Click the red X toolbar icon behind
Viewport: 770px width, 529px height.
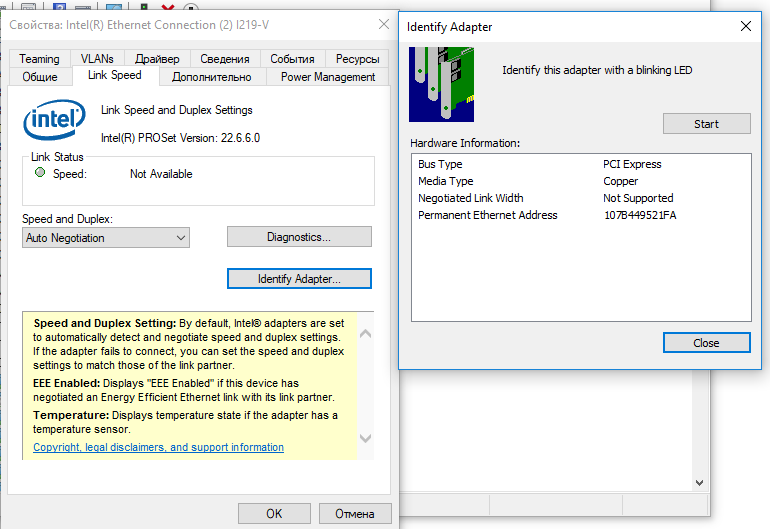168,7
